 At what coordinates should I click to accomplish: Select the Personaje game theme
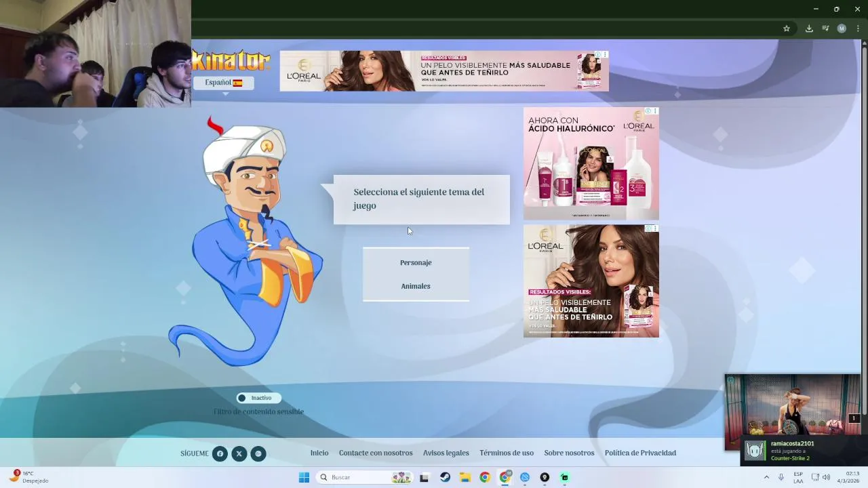(x=416, y=262)
